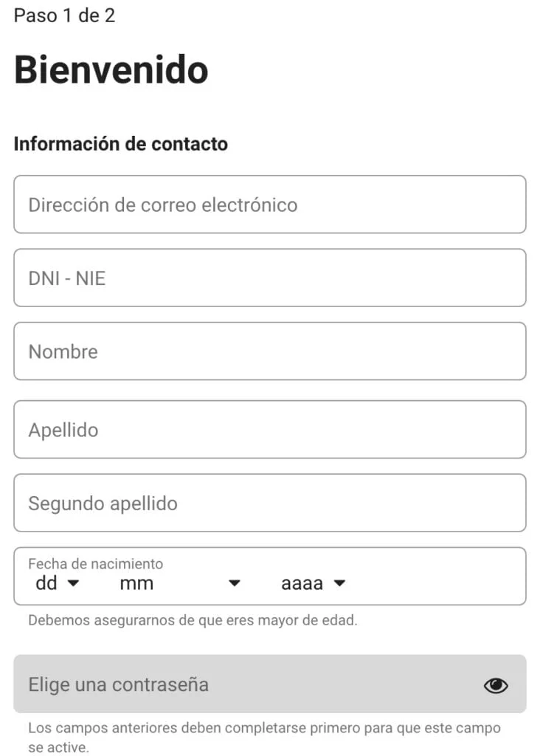Click the aaaa year placeholder text

click(x=302, y=583)
